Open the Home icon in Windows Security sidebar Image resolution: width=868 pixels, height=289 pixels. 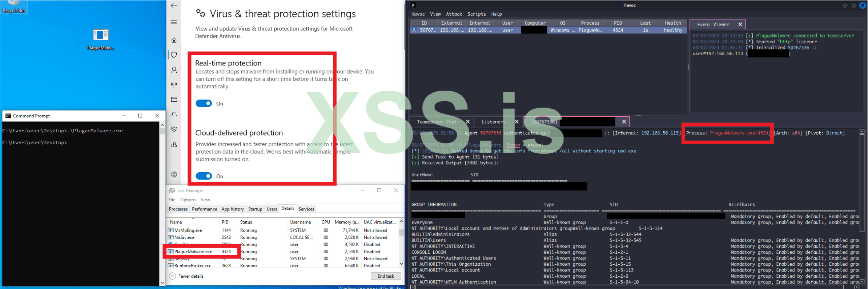point(174,40)
